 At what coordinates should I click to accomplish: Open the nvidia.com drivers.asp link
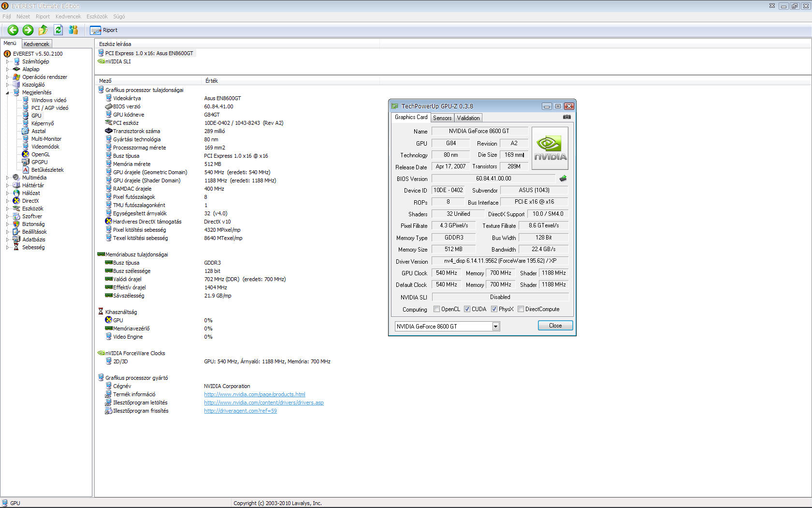click(x=264, y=403)
